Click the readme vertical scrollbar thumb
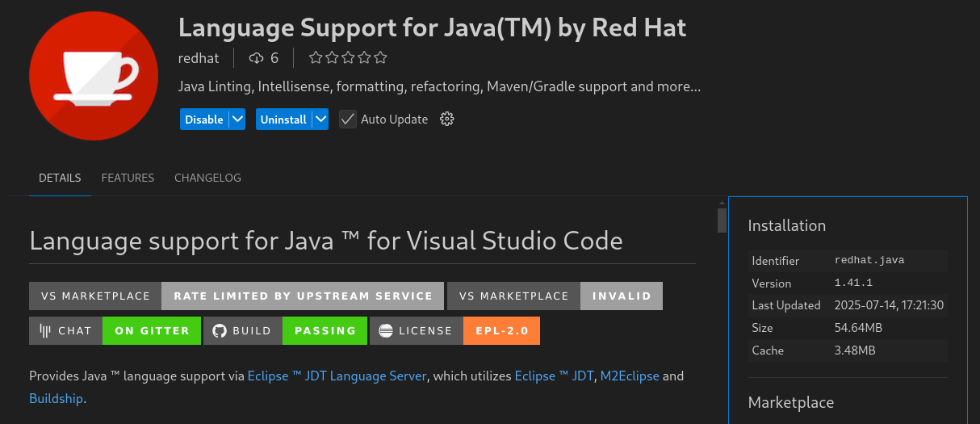The image size is (980, 424). (x=722, y=220)
